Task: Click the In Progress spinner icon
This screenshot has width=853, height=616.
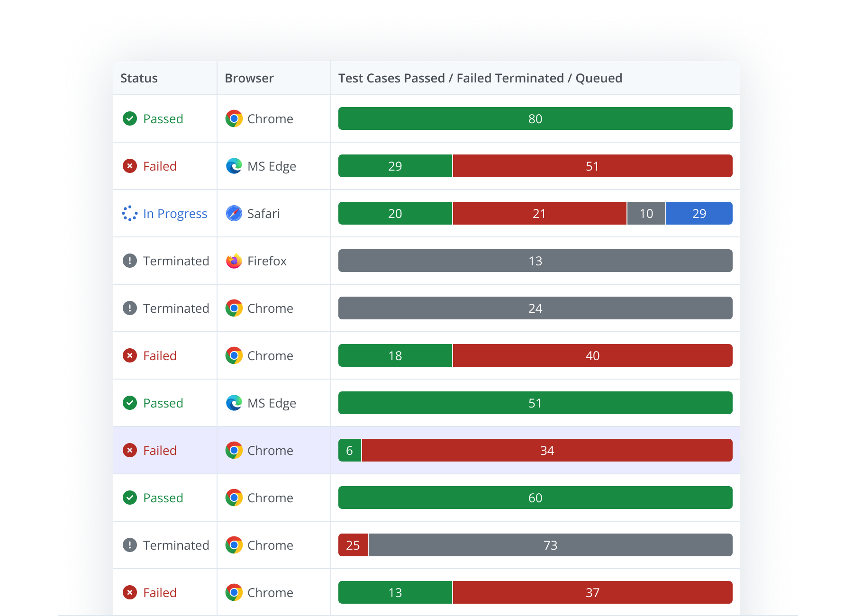Action: click(130, 213)
